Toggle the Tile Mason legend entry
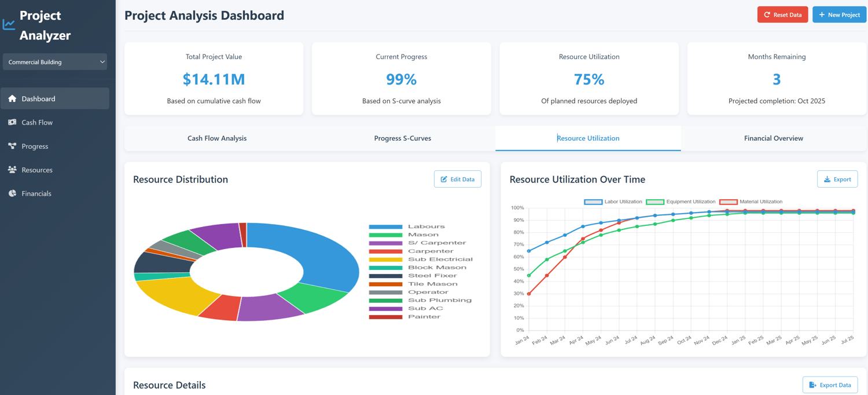 [413, 284]
